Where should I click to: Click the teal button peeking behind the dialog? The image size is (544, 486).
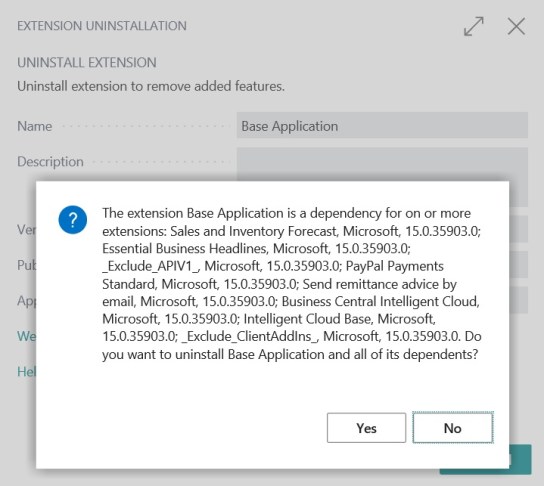coord(520,459)
